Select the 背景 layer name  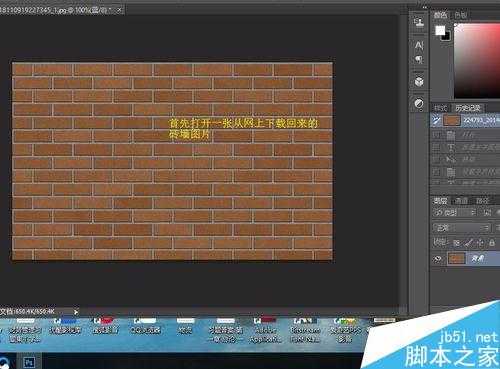click(x=477, y=258)
